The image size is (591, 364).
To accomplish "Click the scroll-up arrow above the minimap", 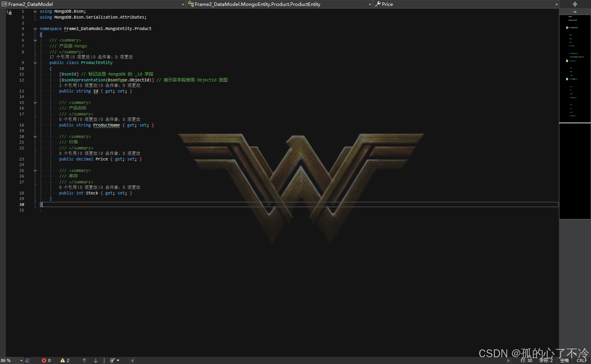I will (x=575, y=11).
